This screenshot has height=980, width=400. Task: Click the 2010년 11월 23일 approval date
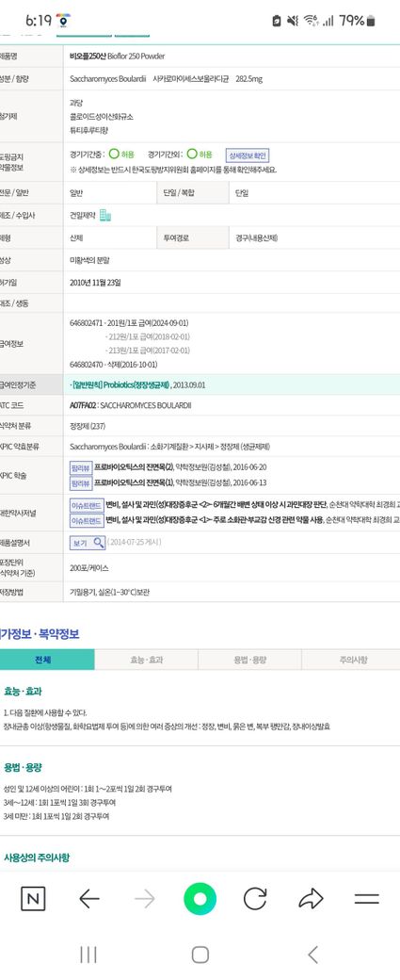(95, 283)
